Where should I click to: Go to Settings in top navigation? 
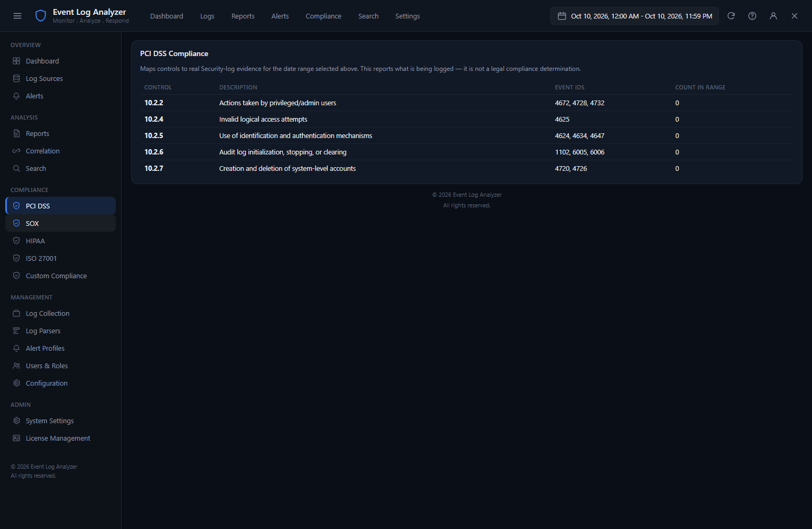click(x=408, y=16)
